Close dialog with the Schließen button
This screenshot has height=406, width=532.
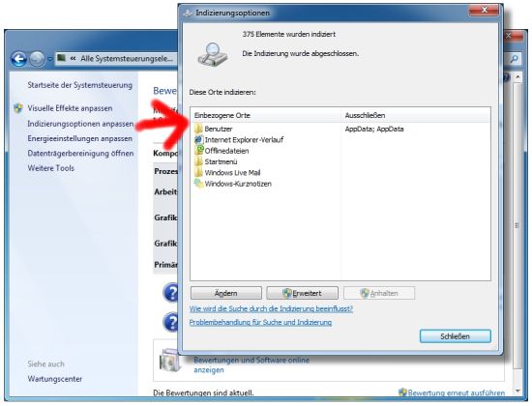tap(455, 336)
